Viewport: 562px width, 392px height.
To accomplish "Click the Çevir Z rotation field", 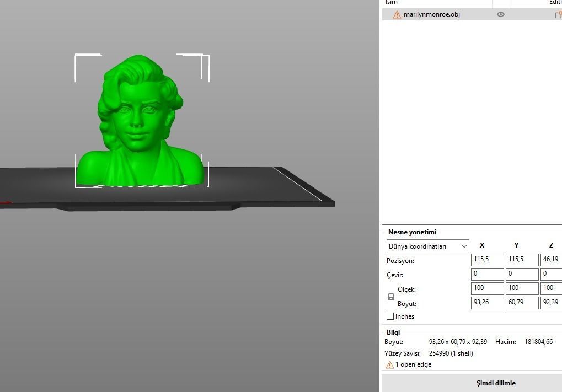I will tap(552, 274).
